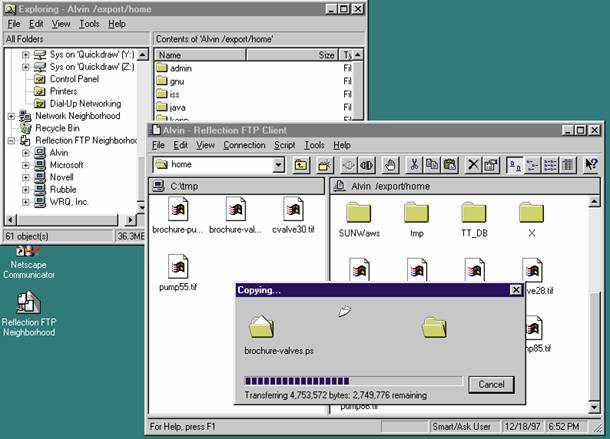Open the admin folder in Explorer contents
Image resolution: width=610 pixels, height=439 pixels.
(x=174, y=68)
